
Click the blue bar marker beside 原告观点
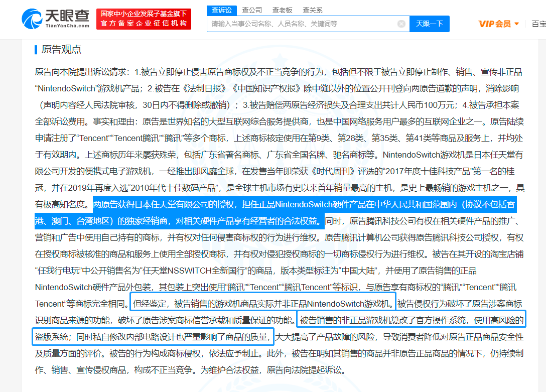point(36,49)
